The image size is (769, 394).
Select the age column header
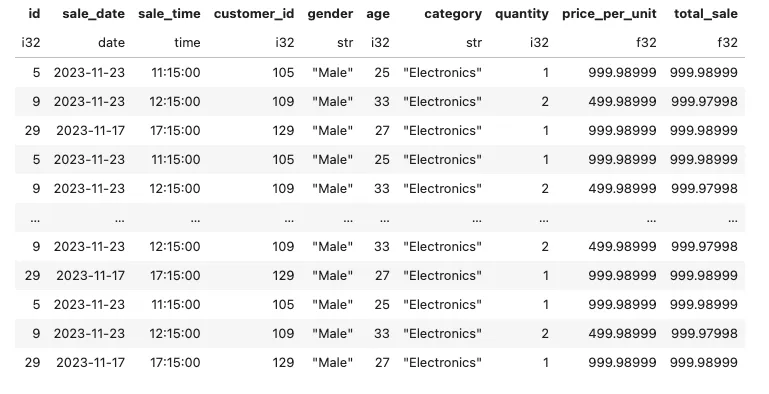378,14
